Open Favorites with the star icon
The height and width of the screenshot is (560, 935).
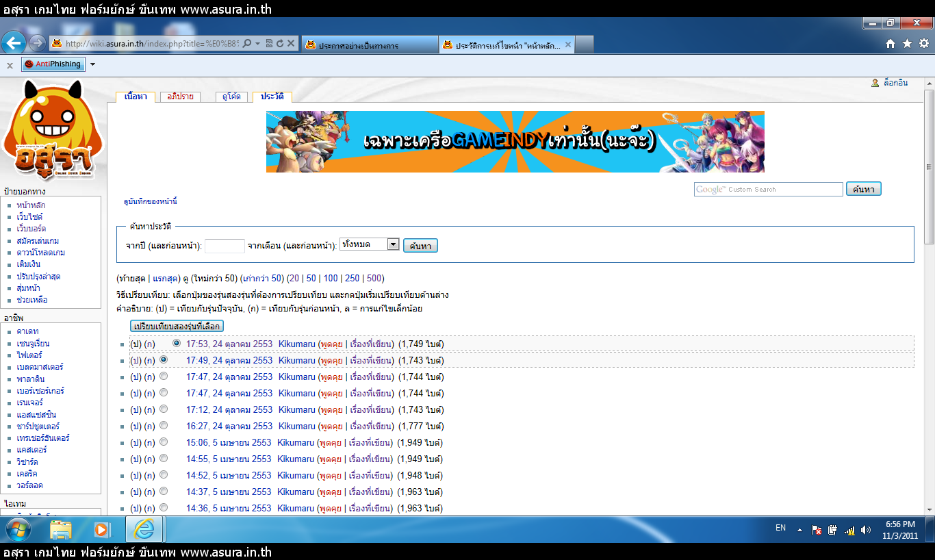[907, 43]
